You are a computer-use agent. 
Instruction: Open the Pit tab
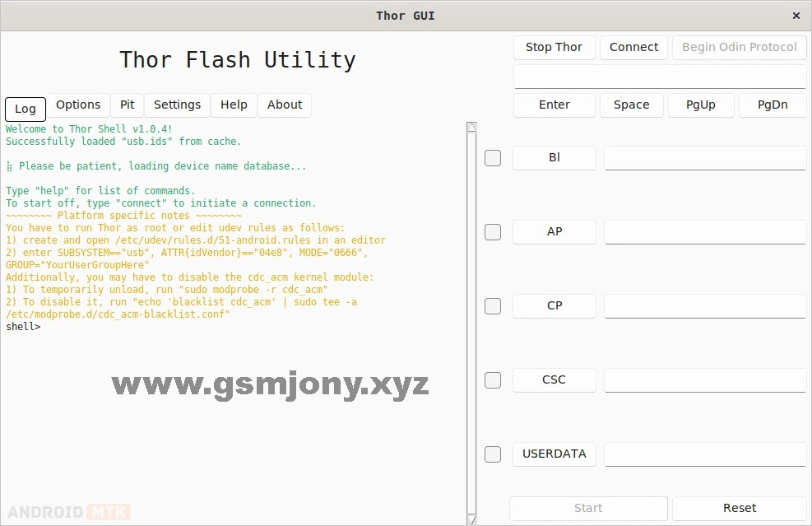[x=127, y=105]
